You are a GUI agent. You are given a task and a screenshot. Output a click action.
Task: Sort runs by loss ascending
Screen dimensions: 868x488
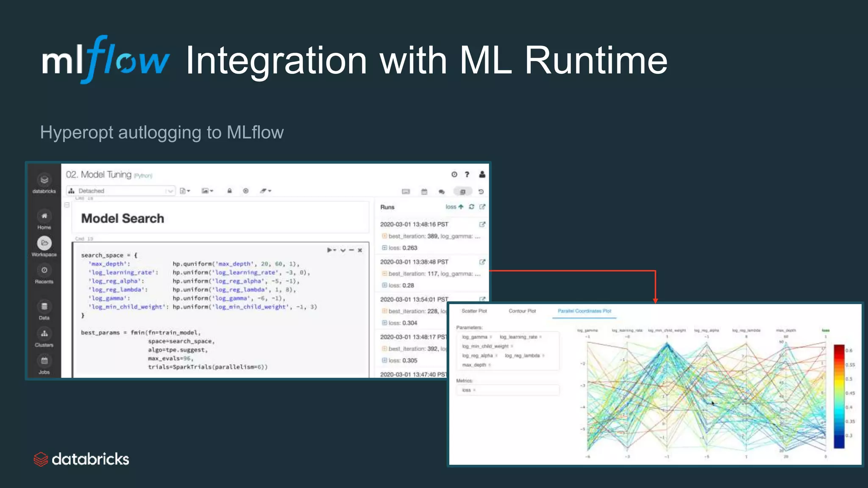[x=454, y=207]
